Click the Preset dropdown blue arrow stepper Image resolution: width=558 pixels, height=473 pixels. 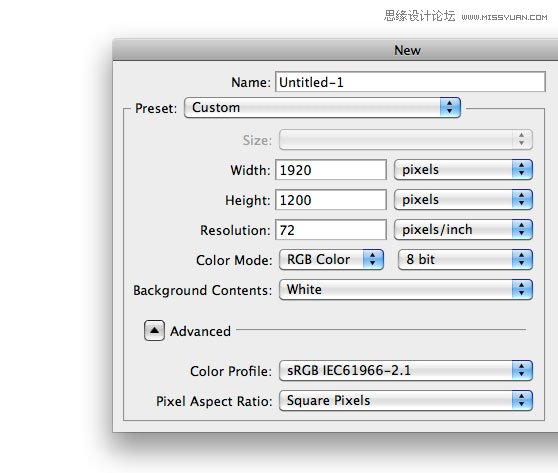(450, 107)
